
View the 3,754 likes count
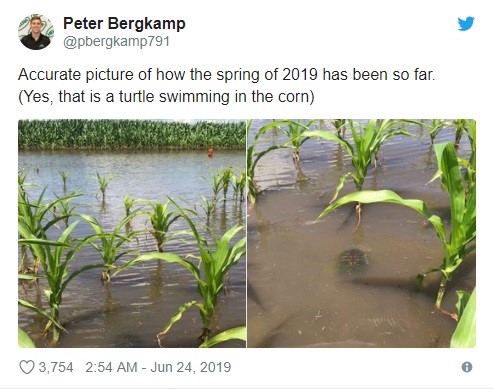[56, 367]
